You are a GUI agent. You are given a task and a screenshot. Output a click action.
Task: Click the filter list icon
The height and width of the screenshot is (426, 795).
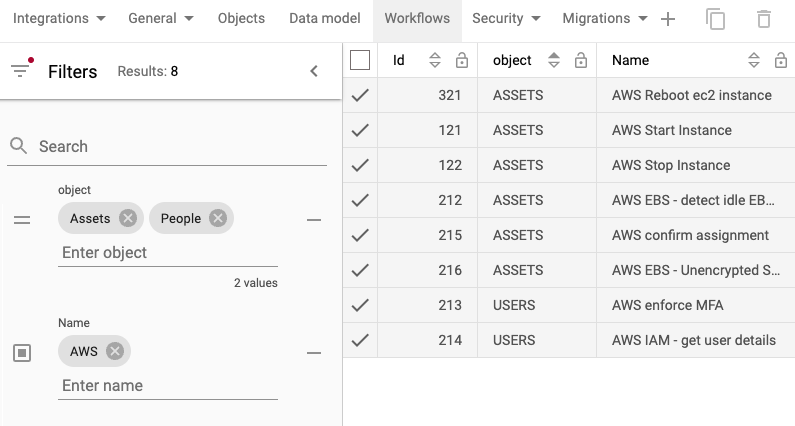coord(20,71)
